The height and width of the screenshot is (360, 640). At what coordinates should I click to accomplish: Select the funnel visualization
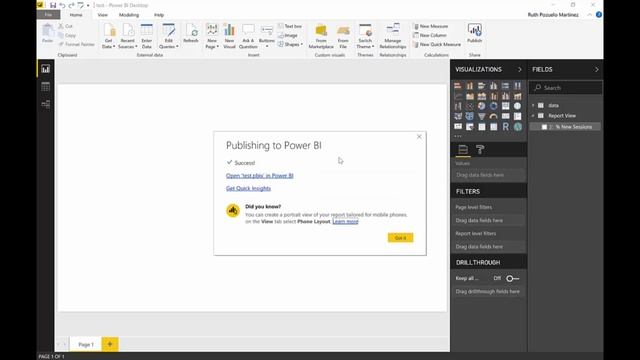tap(482, 116)
